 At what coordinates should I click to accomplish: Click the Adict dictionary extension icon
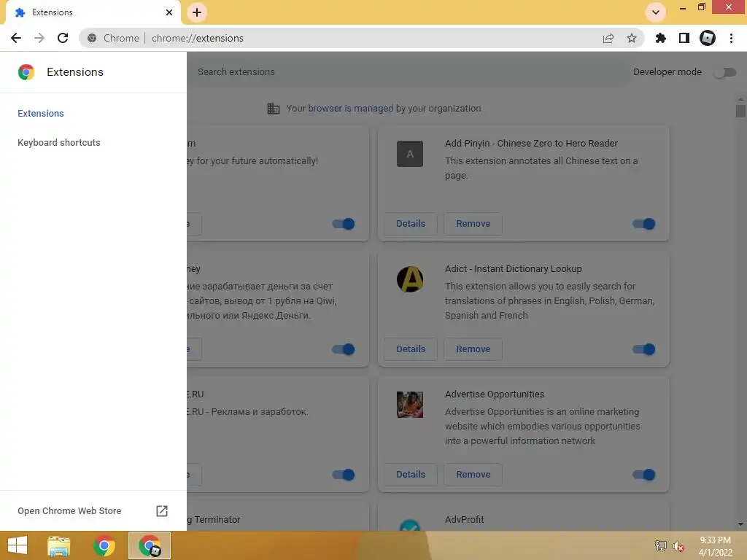coord(410,279)
